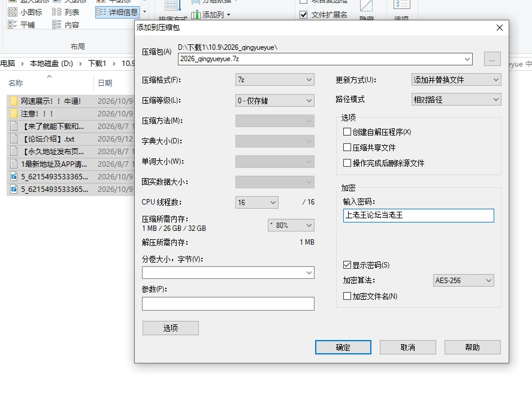532x394 pixels.
Task: Click the 帮助 button
Action: point(472,347)
